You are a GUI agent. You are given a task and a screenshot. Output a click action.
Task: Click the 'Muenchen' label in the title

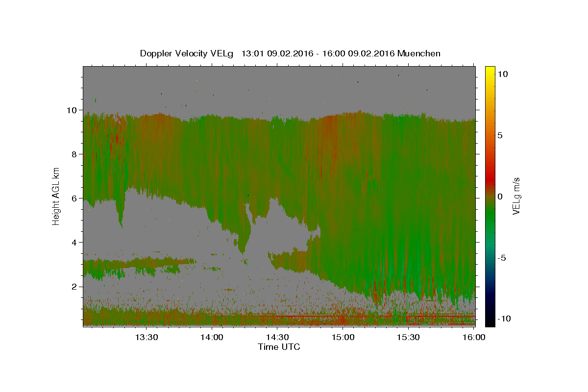click(419, 53)
